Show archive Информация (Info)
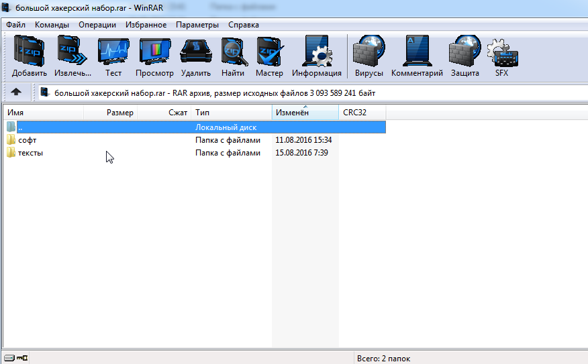Image resolution: width=588 pixels, height=364 pixels. (x=317, y=56)
